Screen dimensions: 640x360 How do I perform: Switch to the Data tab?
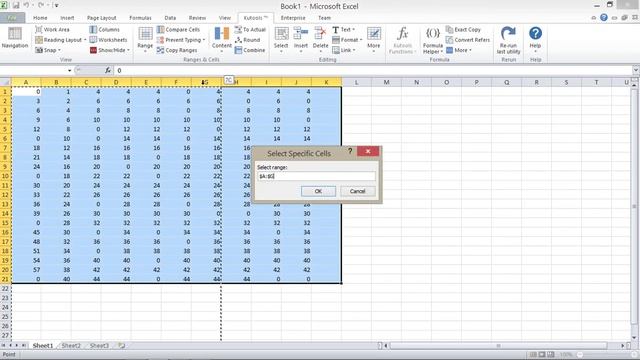pos(170,18)
